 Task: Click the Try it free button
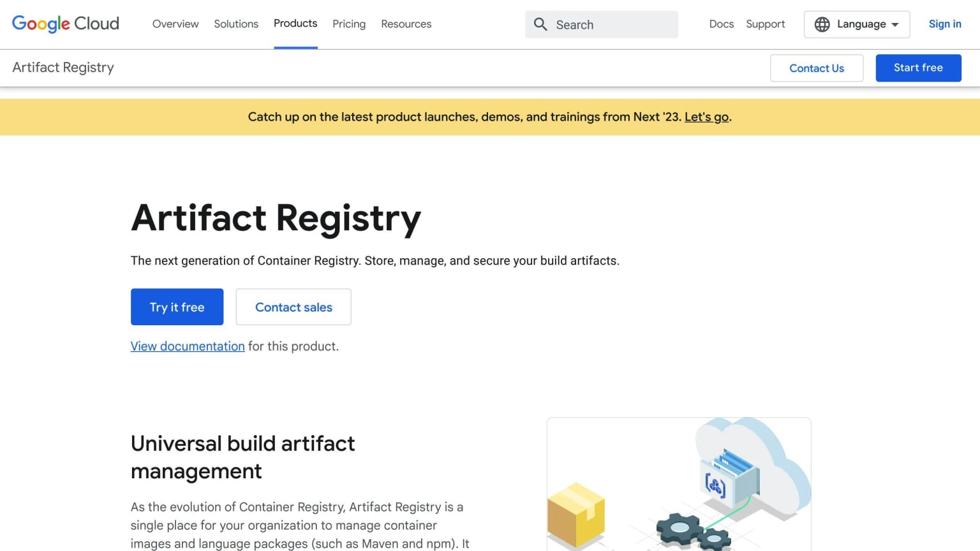[177, 307]
